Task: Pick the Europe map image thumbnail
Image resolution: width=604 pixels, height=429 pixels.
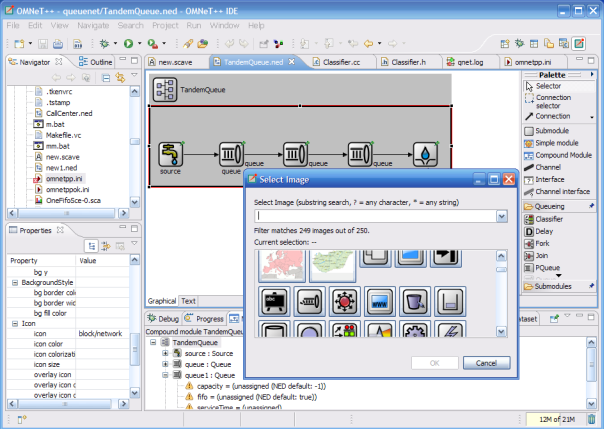Action: 282,264
